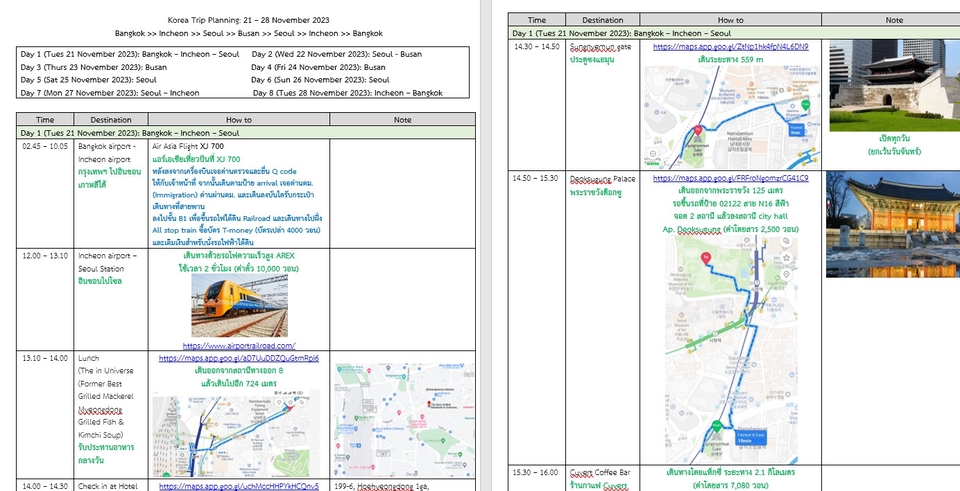Click the time cell '14.50 – 15.30'
This screenshot has width=960, height=491.
(x=536, y=178)
